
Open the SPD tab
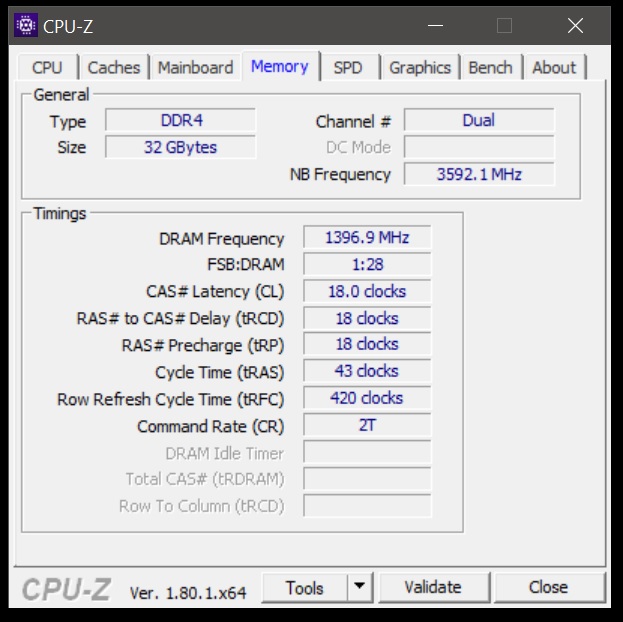click(x=348, y=68)
